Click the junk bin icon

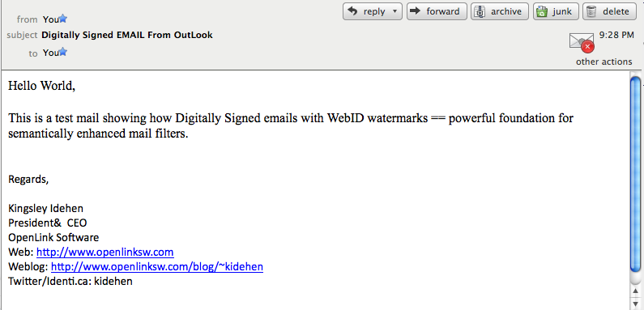click(x=543, y=11)
